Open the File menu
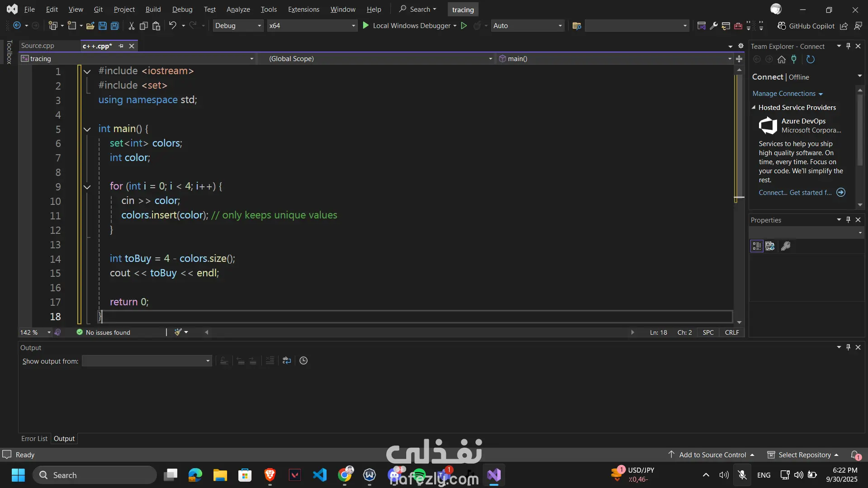Image resolution: width=868 pixels, height=488 pixels. tap(29, 9)
